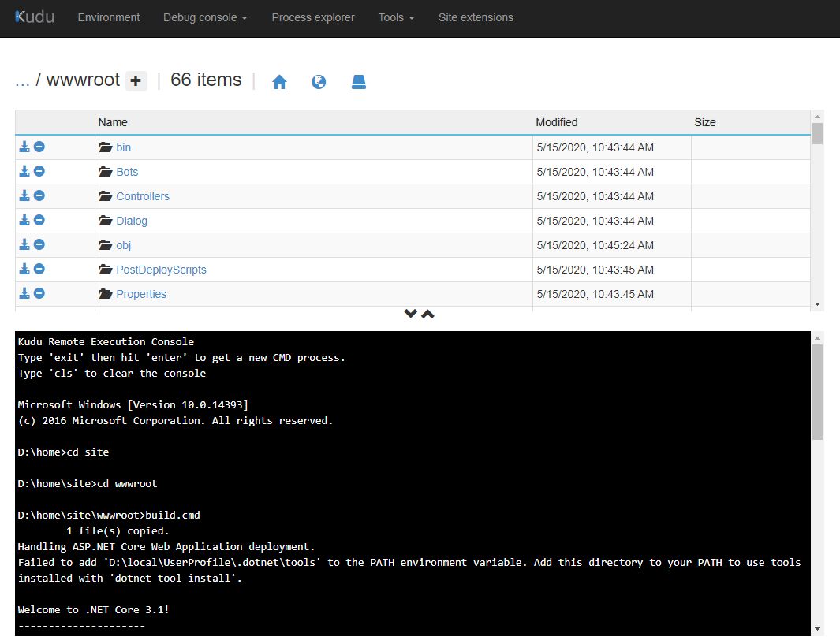Viewport: 840px width, 644px height.
Task: Click the wwwroot breadcrumb text
Action: 83,80
